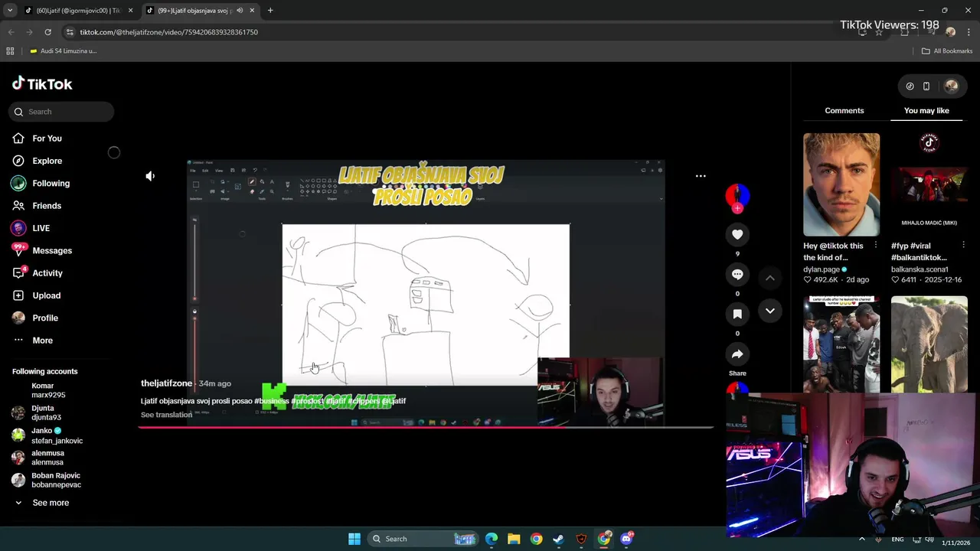The image size is (980, 551).
Task: Seek on the video progress bar
Action: tap(426, 427)
